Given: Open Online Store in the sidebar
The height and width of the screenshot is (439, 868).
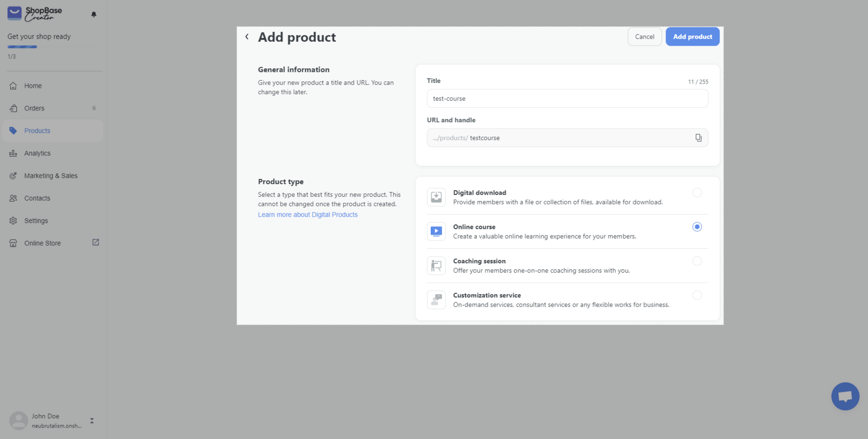Looking at the screenshot, I should tap(53, 243).
